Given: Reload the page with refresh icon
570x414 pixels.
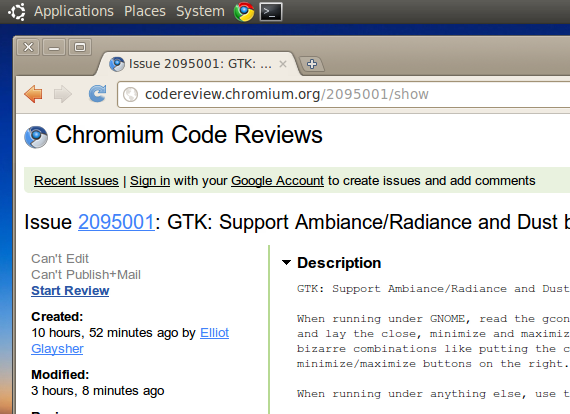Looking at the screenshot, I should pos(97,94).
